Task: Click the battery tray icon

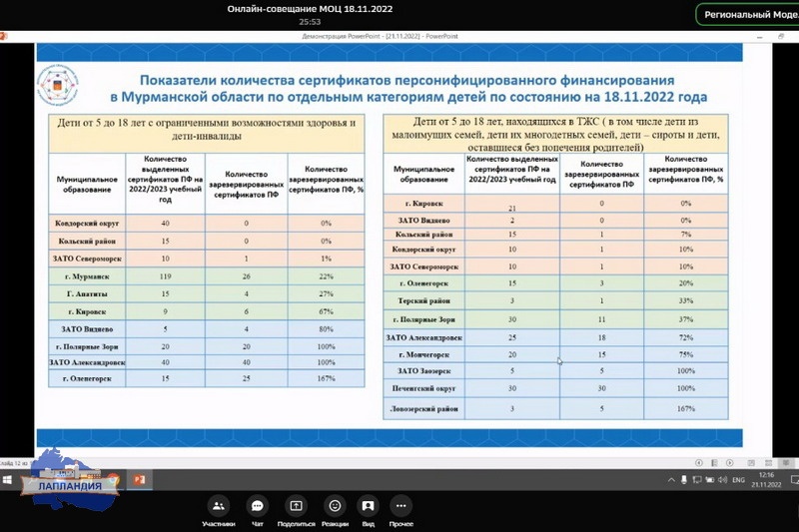Action: tap(709, 480)
